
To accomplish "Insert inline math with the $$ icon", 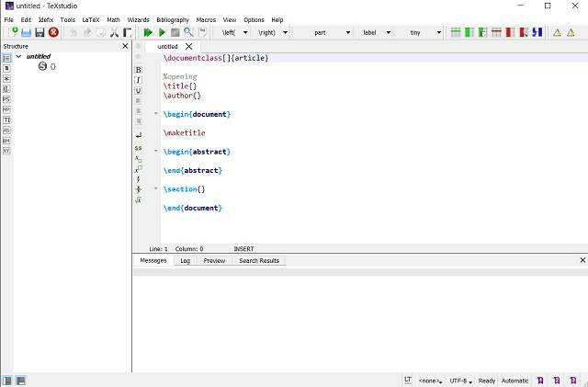I will pos(138,147).
